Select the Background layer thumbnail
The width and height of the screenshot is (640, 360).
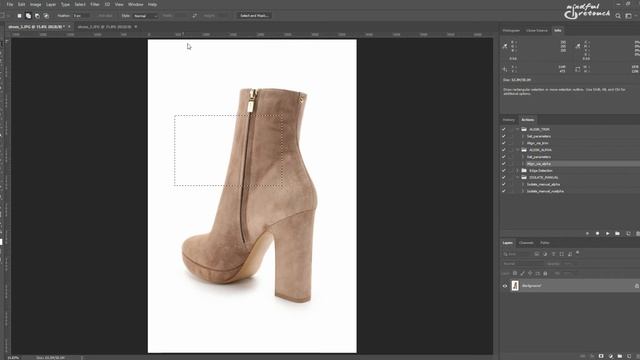(x=515, y=286)
